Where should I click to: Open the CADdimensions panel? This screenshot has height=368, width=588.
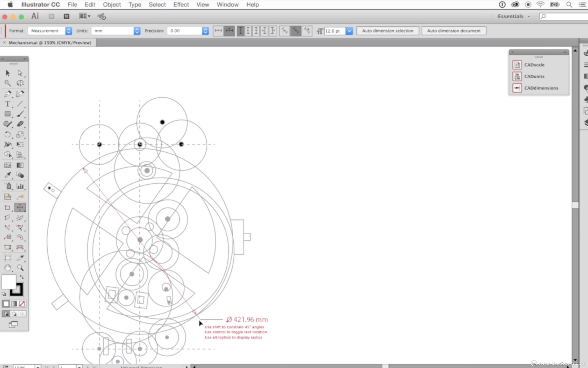pyautogui.click(x=541, y=88)
